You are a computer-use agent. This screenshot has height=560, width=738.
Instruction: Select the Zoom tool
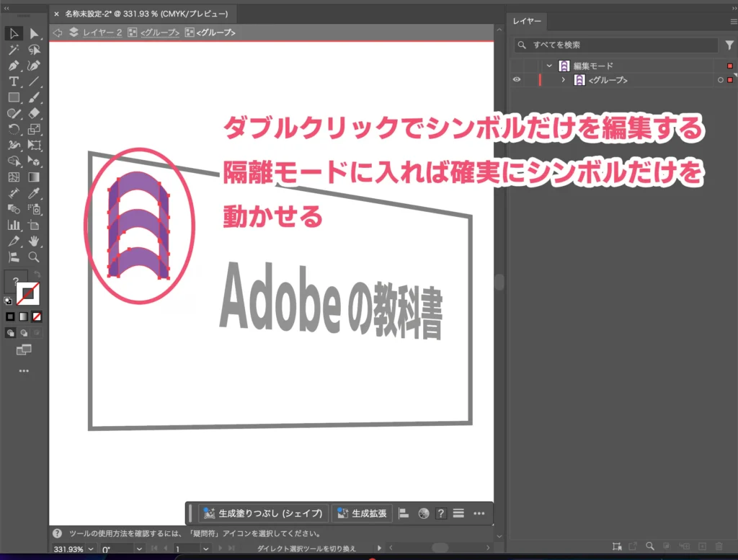33,257
